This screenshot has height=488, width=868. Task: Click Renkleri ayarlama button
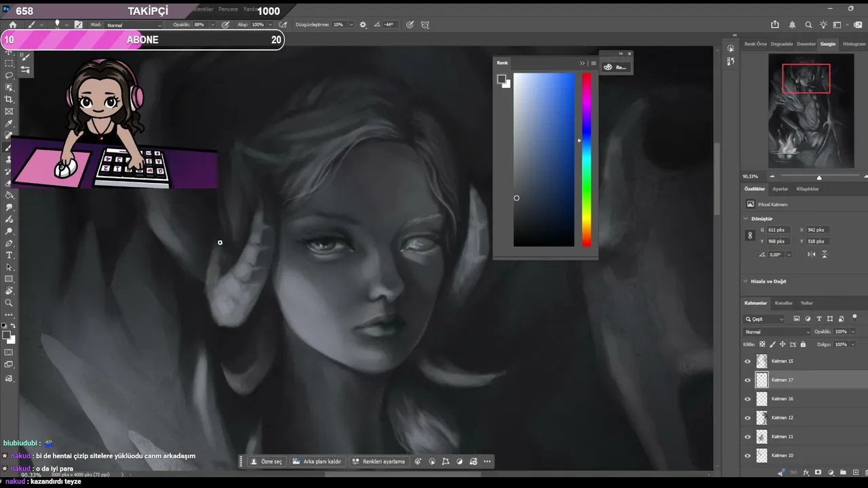point(378,462)
